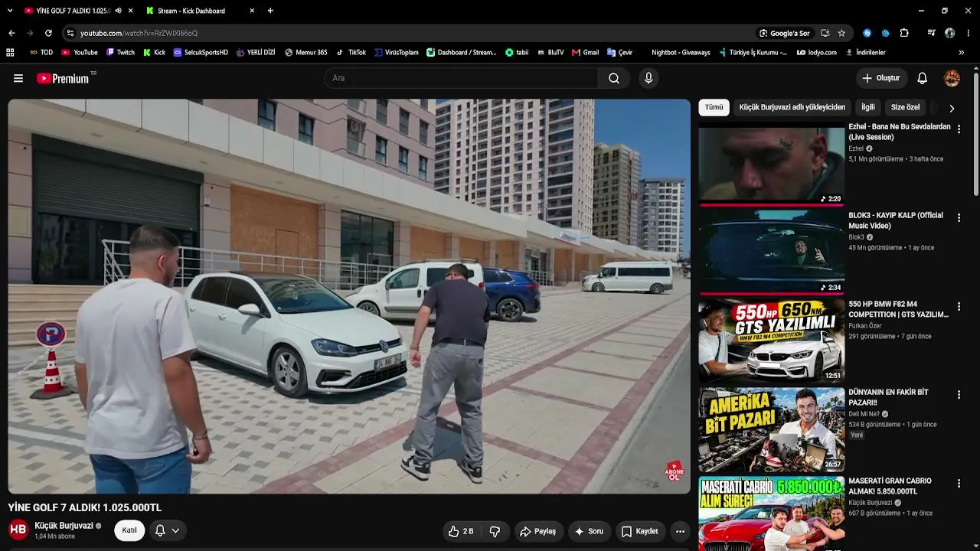Viewport: 980px width, 551px height.
Task: Open options for 550 HP BMW suggestion
Action: click(959, 307)
